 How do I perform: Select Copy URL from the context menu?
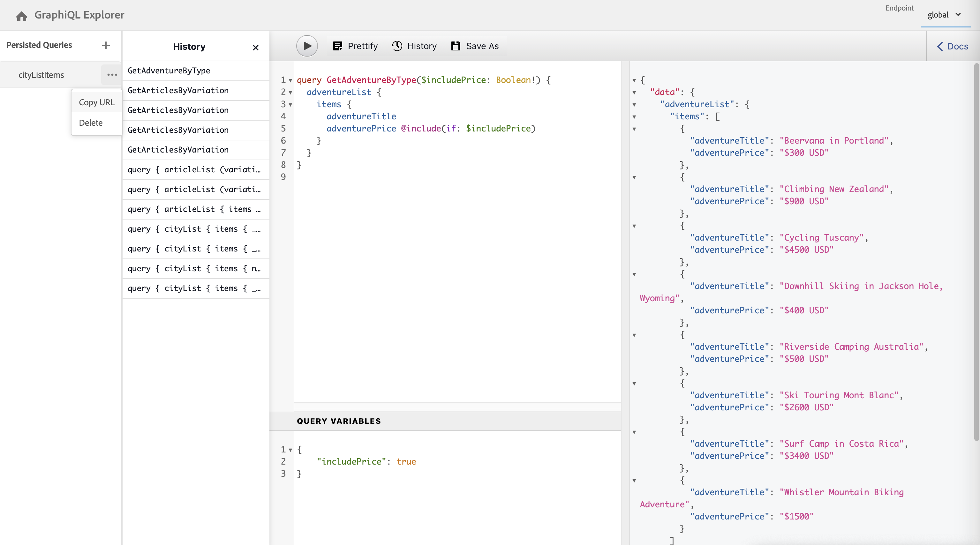pyautogui.click(x=97, y=102)
